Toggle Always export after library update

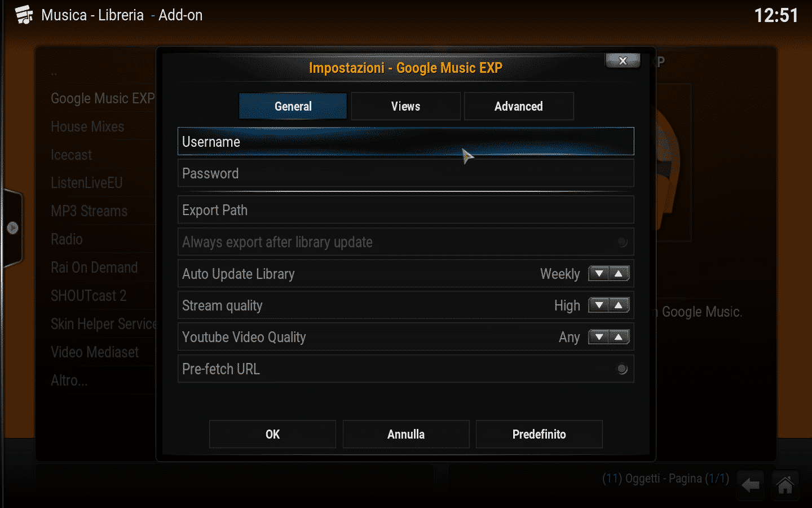coord(622,242)
